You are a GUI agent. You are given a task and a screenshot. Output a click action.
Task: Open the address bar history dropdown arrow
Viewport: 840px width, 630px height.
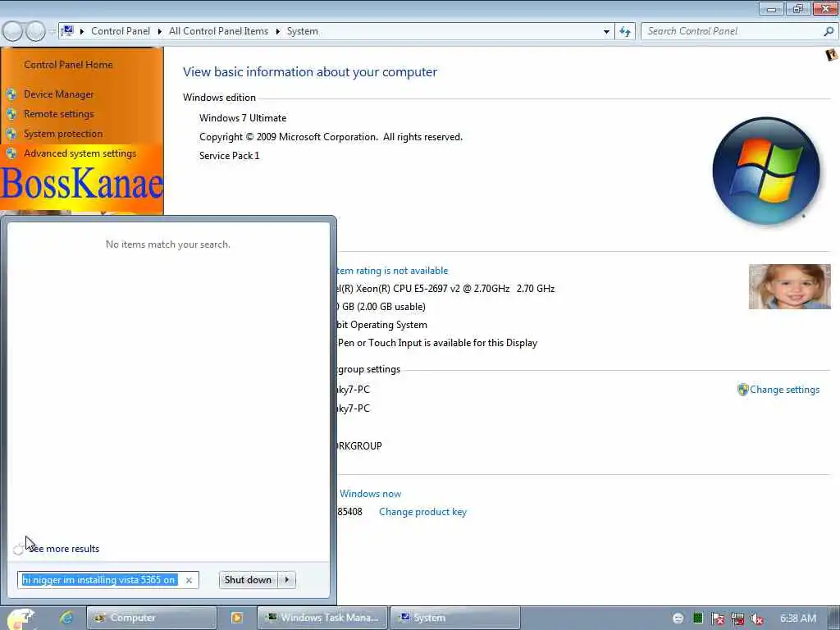[606, 31]
